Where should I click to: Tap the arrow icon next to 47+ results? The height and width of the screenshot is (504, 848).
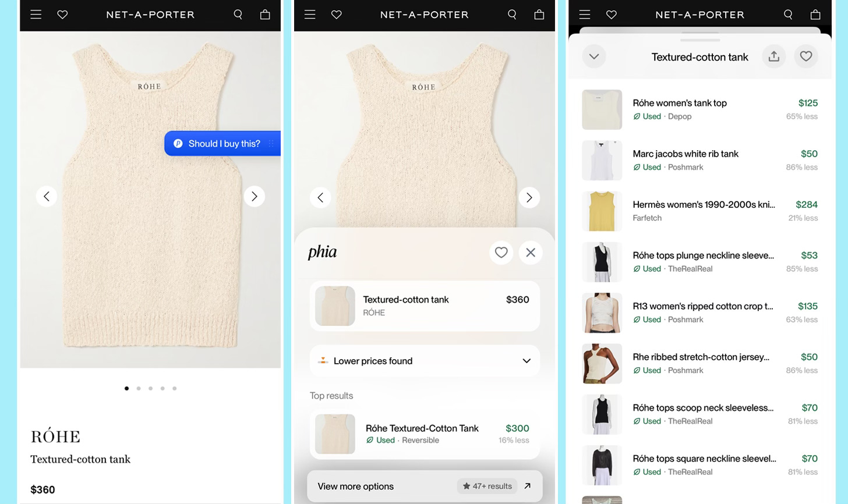(527, 486)
